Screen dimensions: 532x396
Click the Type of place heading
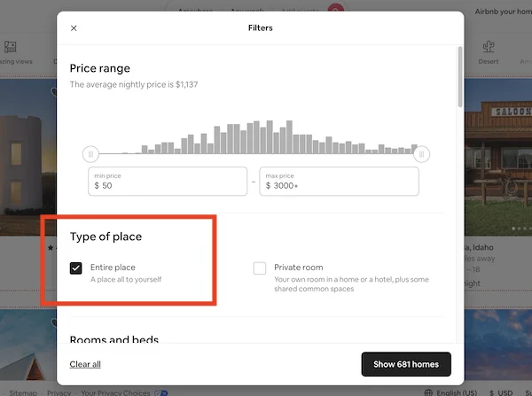[x=106, y=237]
